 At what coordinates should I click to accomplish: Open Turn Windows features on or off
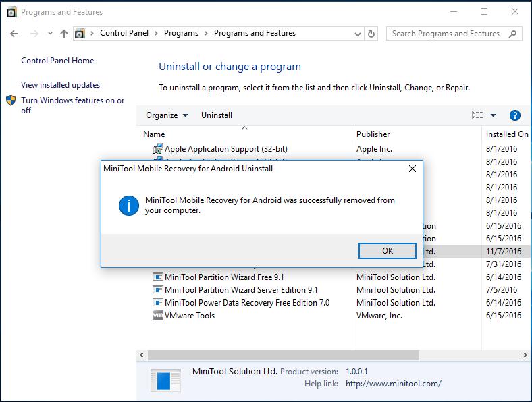pos(73,105)
